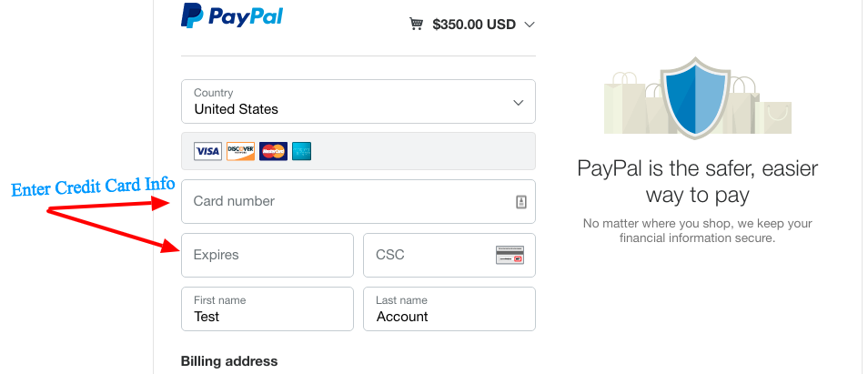Open the Country dropdown
The height and width of the screenshot is (374, 868).
358,101
